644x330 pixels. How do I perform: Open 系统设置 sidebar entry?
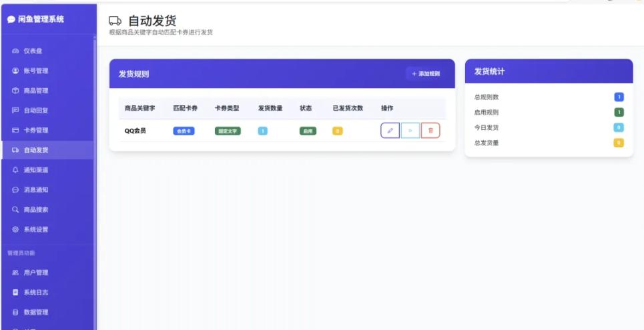coord(47,229)
